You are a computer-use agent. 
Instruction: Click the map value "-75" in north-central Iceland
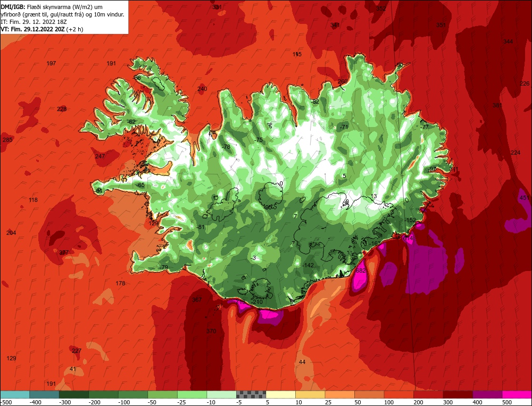[x=258, y=140]
